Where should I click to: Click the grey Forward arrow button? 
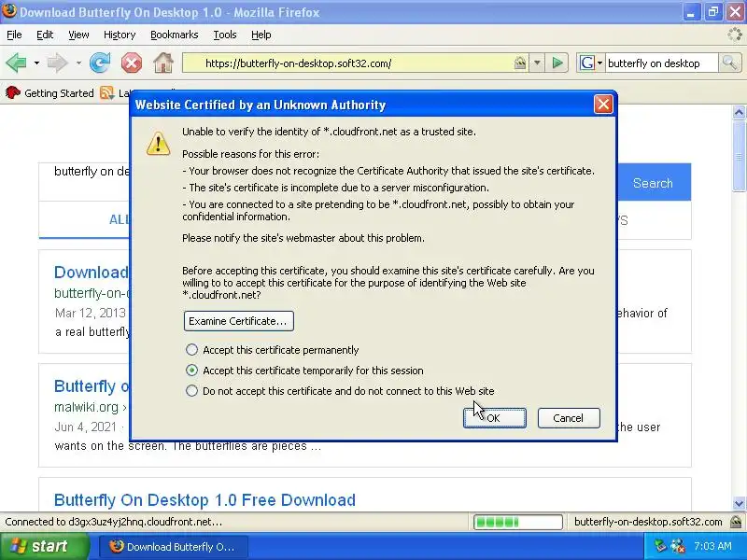pyautogui.click(x=57, y=63)
